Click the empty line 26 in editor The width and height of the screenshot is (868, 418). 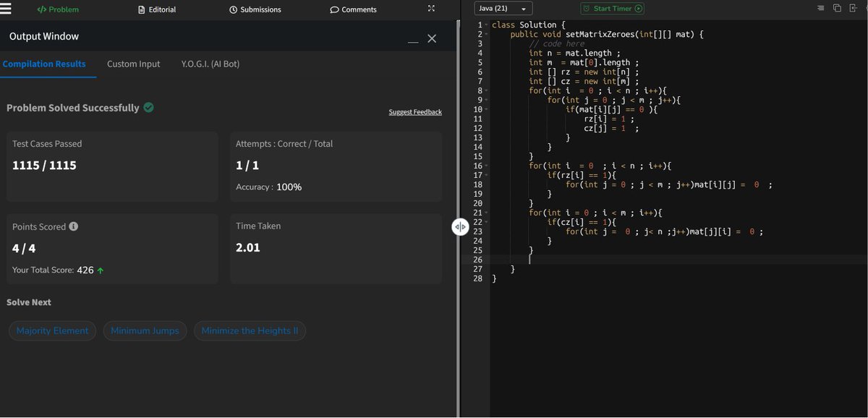(x=678, y=260)
